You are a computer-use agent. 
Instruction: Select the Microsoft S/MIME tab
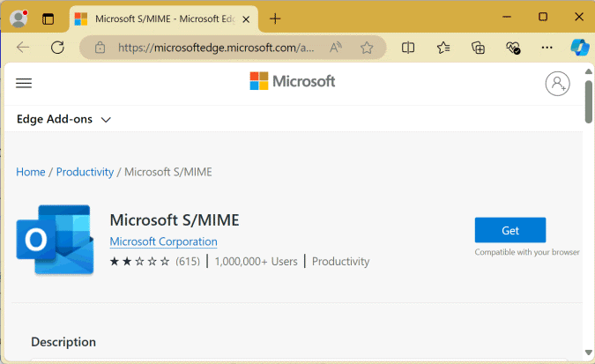click(163, 19)
